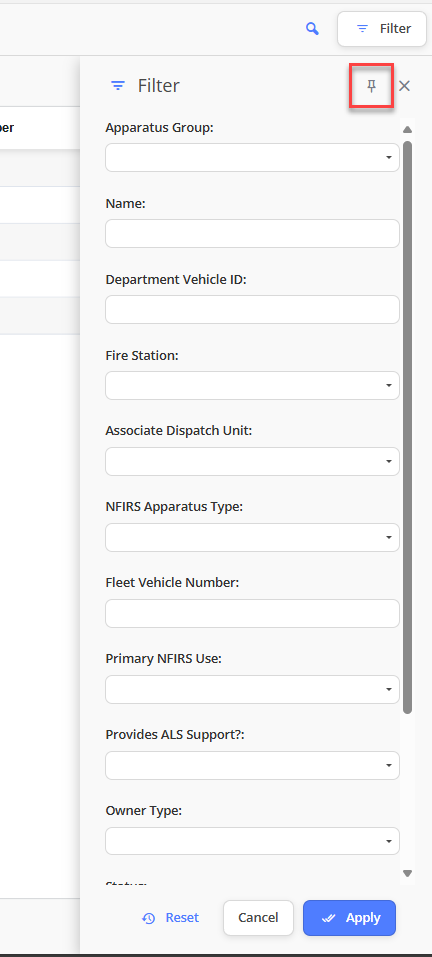Click into the Name text field
The width and height of the screenshot is (432, 957).
(253, 234)
